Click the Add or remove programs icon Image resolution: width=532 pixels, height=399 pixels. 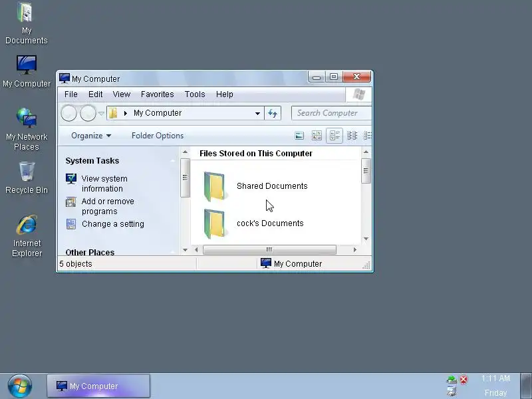[x=71, y=202]
